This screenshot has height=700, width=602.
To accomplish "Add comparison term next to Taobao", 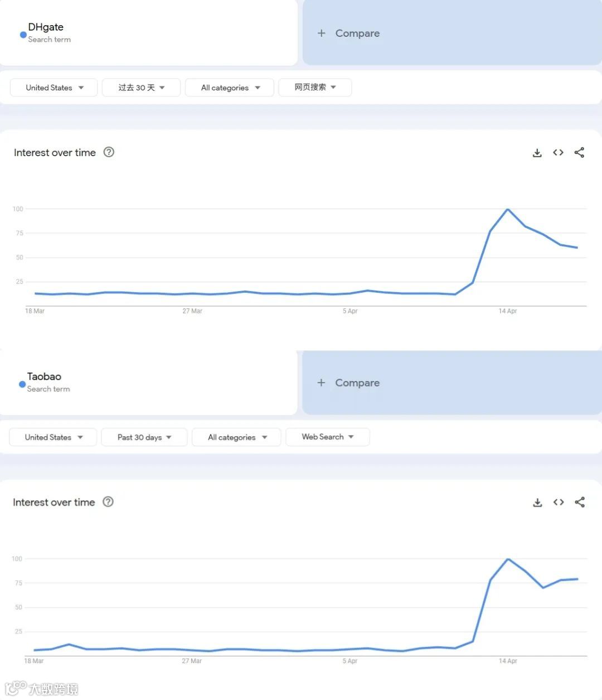I will point(452,383).
